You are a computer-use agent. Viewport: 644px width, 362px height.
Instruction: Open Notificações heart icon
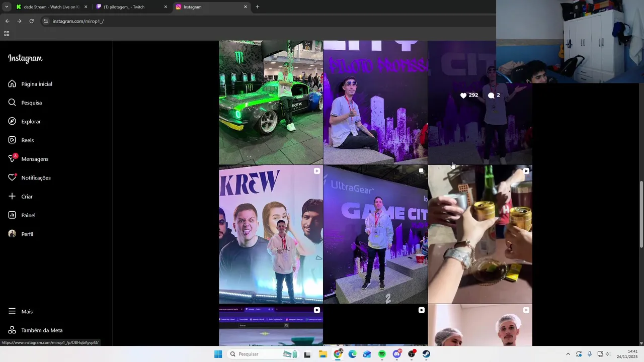12,177
